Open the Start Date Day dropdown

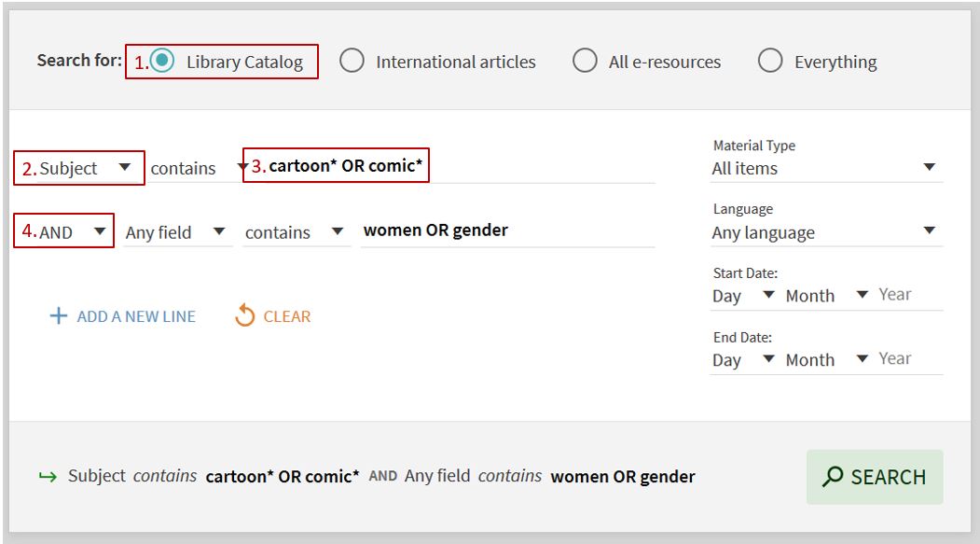pyautogui.click(x=743, y=296)
